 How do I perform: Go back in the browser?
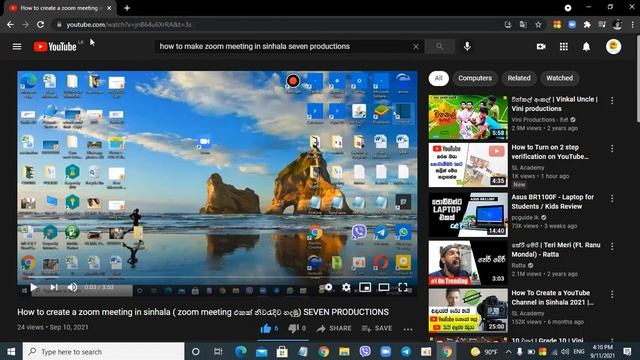click(x=10, y=24)
